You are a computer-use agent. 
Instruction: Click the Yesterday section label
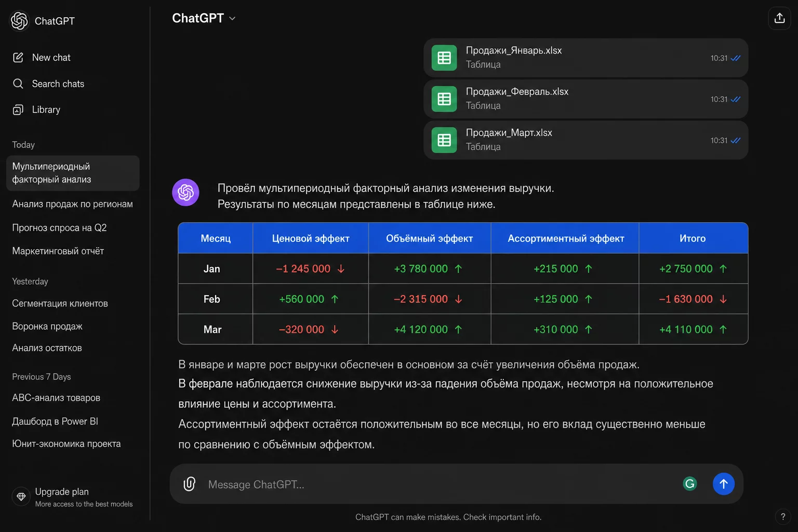click(30, 282)
